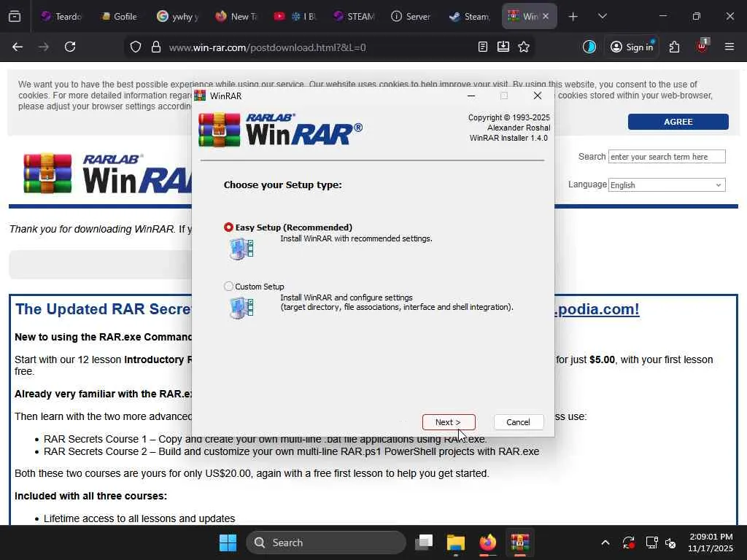Click the muted volume tray icon
The width and height of the screenshot is (747, 560).
(x=670, y=542)
